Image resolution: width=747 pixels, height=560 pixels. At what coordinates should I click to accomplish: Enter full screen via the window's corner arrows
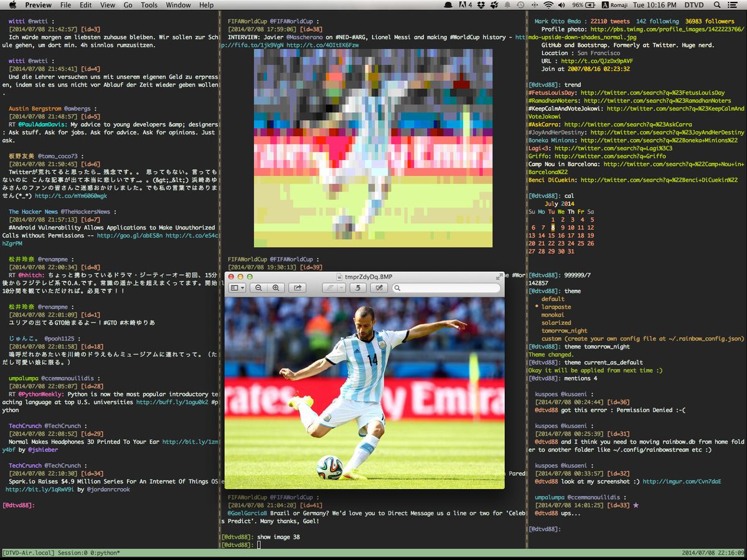(x=499, y=276)
